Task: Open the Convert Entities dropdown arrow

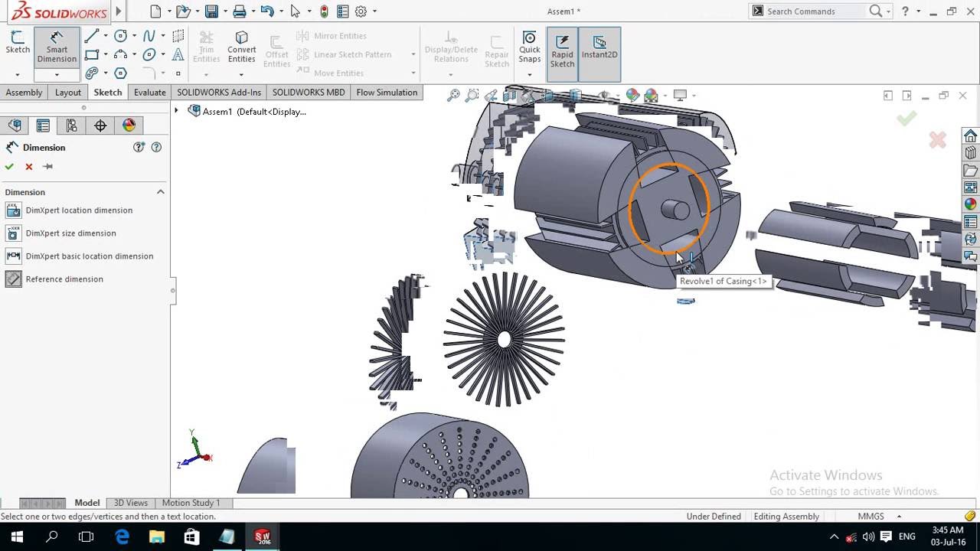Action: [241, 75]
